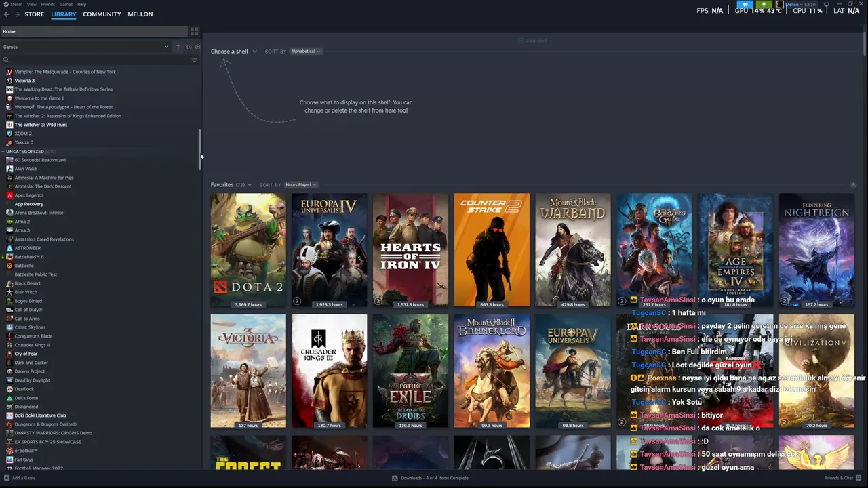The image size is (868, 488).
Task: Click the Steam logo menu
Action: pos(7,4)
